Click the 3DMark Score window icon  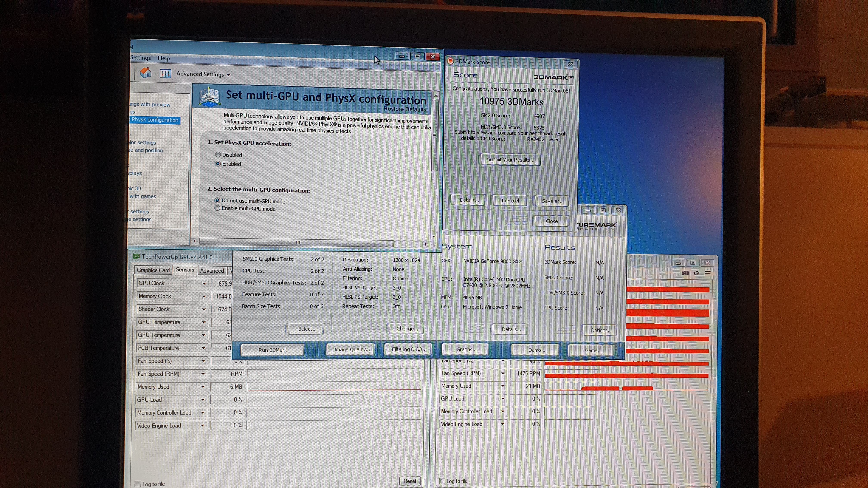(x=451, y=61)
